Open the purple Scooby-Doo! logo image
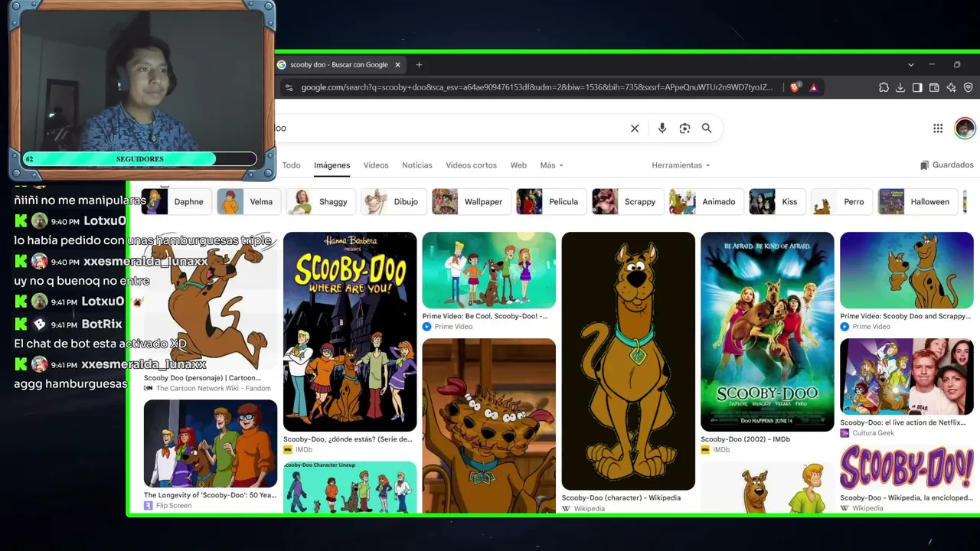Screen dimensions: 980x551 point(906,467)
